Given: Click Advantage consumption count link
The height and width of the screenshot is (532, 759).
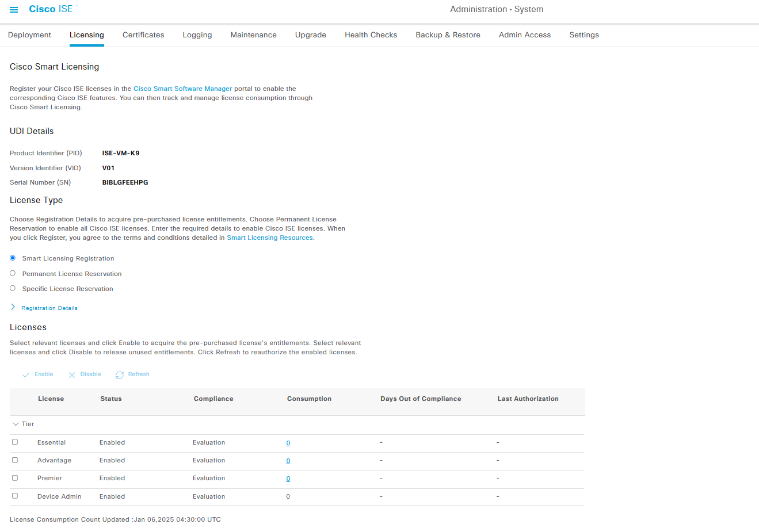Looking at the screenshot, I should 288,461.
